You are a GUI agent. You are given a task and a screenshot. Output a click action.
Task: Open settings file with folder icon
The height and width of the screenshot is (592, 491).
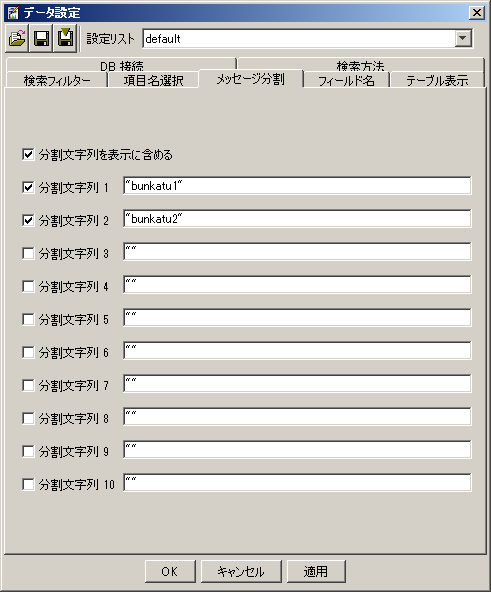[x=17, y=38]
